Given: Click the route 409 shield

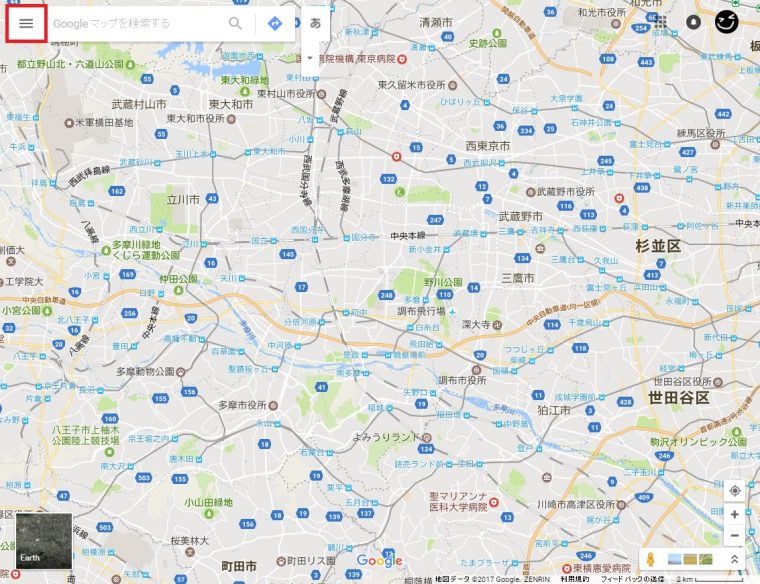Looking at the screenshot, I should 644,497.
